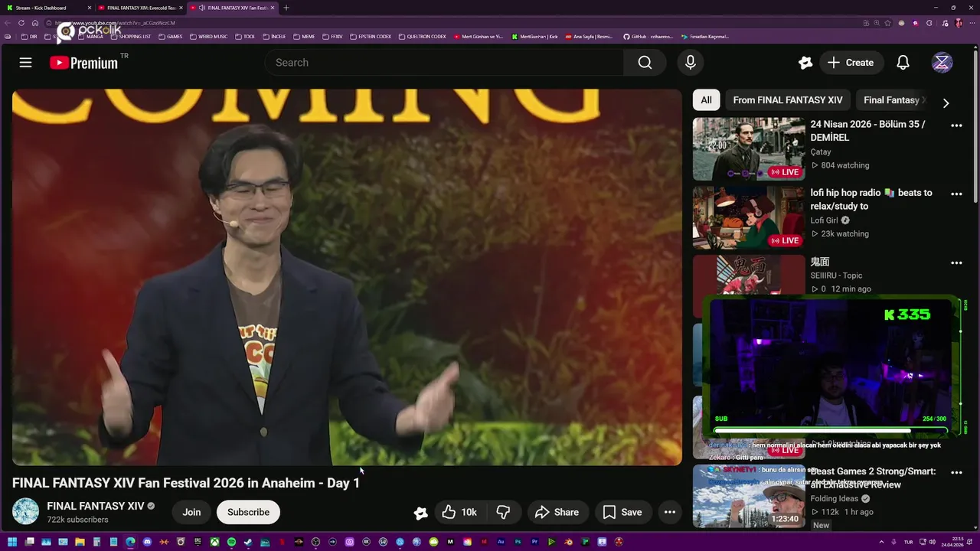Open options for 鬼面 video
This screenshot has width=980, height=551.
pos(956,262)
